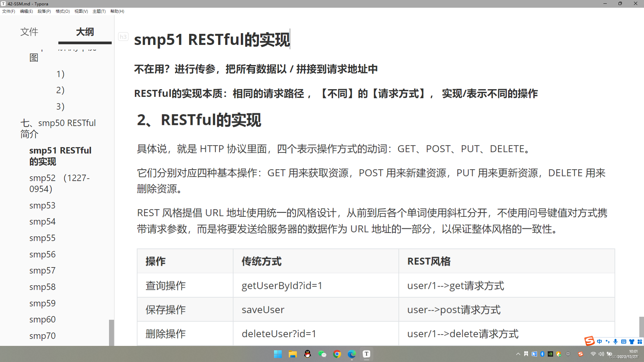The width and height of the screenshot is (644, 362).
Task: Open the 文件(F) menu
Action: (9, 11)
